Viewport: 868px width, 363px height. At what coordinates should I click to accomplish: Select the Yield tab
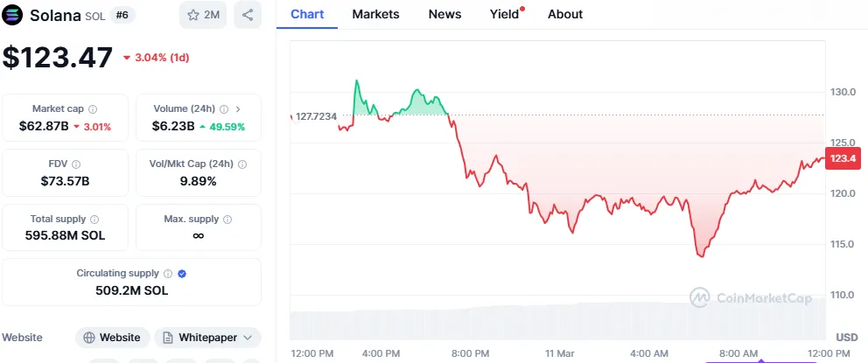coord(504,14)
